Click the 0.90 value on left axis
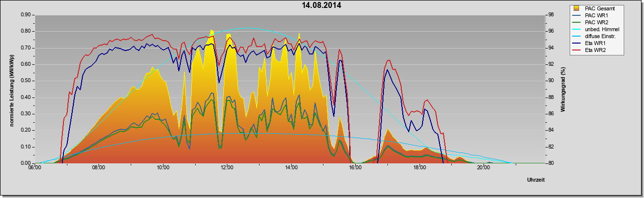 coord(26,15)
